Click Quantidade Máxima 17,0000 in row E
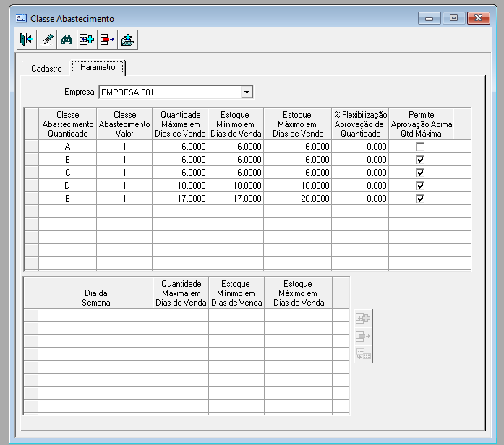Image resolution: width=504 pixels, height=445 pixels. pos(180,199)
